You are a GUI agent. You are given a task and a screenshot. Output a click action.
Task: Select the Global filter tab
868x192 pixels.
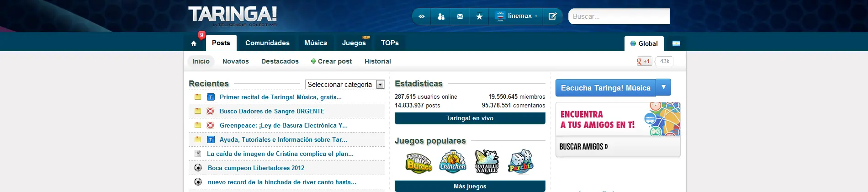[x=644, y=43]
